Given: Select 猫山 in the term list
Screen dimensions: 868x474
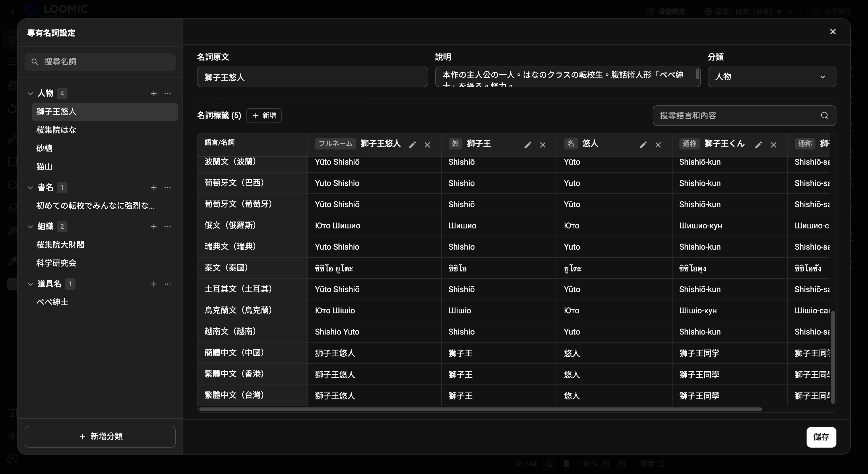Looking at the screenshot, I should pos(104,166).
